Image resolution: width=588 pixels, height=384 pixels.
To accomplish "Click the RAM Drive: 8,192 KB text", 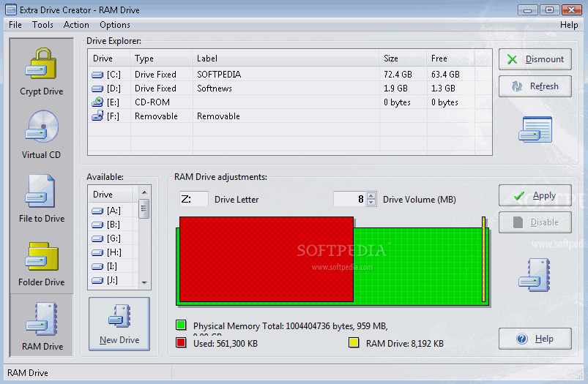I will (x=405, y=344).
